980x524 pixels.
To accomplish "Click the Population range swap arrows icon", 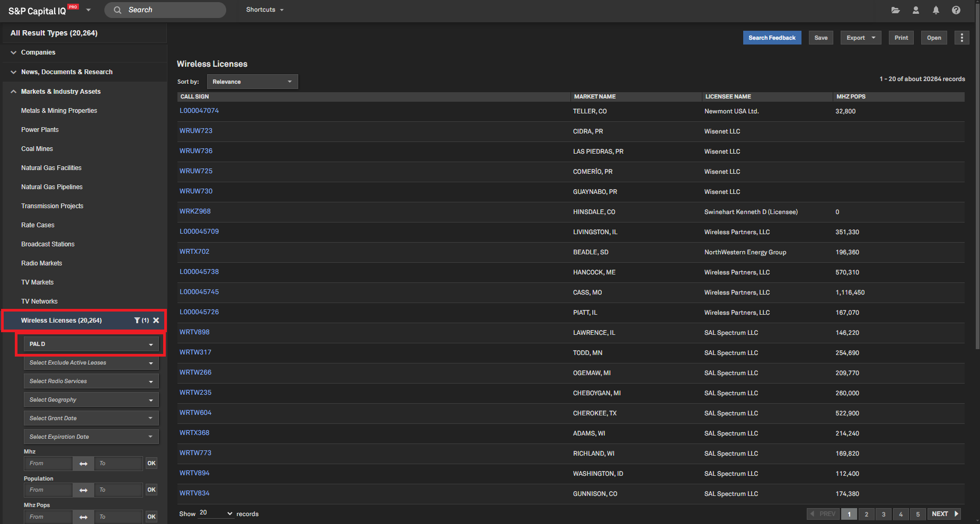I will [x=83, y=490].
